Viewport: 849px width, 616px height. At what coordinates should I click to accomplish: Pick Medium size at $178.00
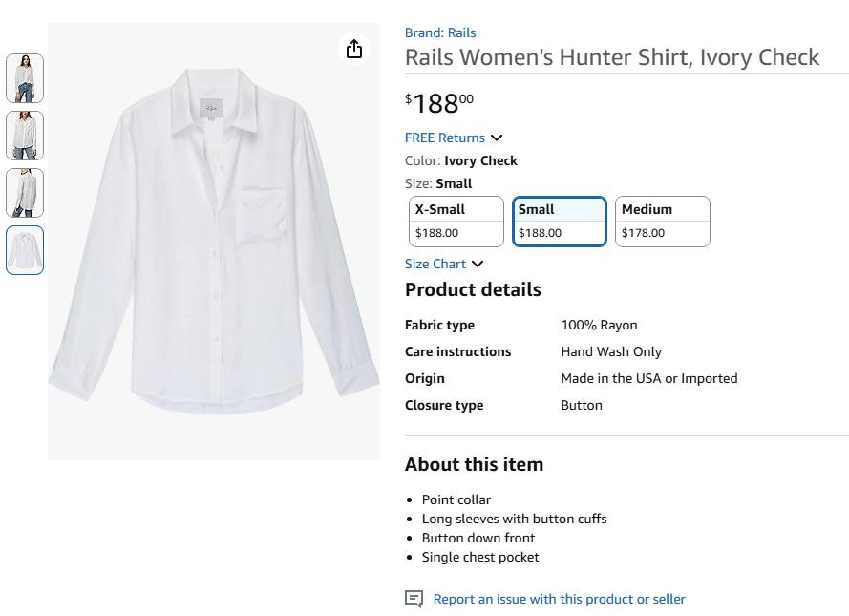662,221
